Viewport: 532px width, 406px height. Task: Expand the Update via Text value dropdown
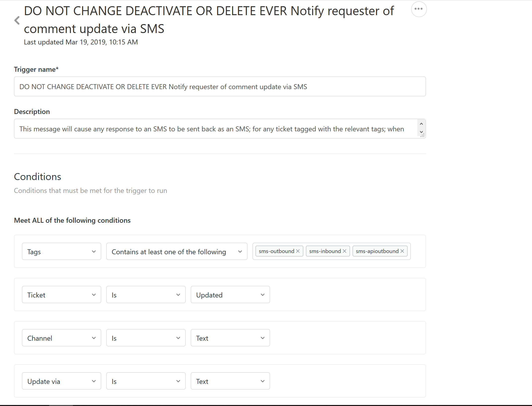pyautogui.click(x=230, y=381)
